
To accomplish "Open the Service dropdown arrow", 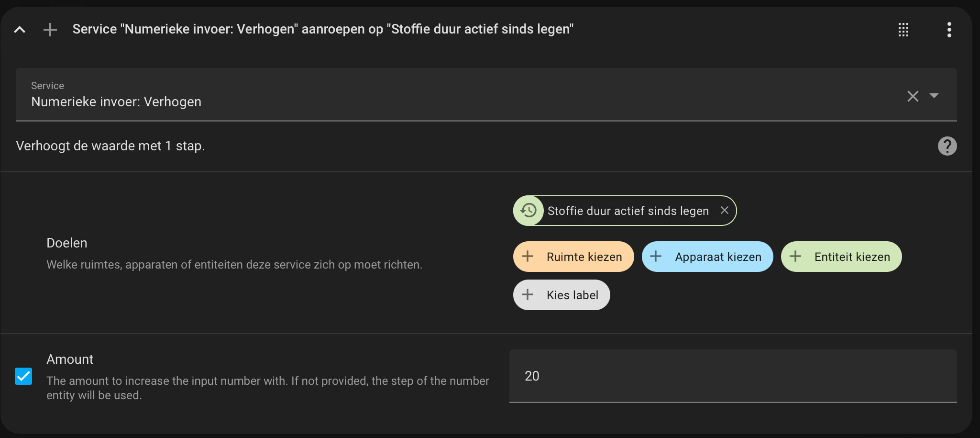I will click(x=934, y=96).
